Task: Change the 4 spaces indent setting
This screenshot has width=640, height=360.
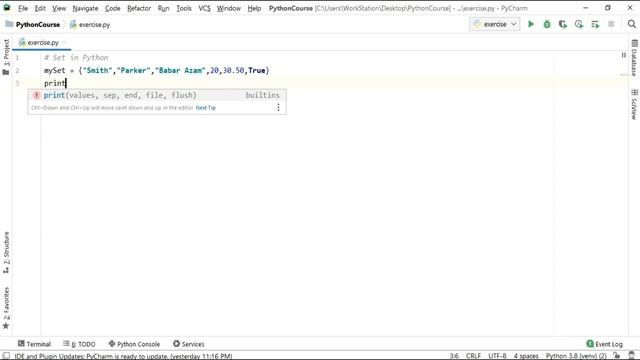Action: coord(526,356)
